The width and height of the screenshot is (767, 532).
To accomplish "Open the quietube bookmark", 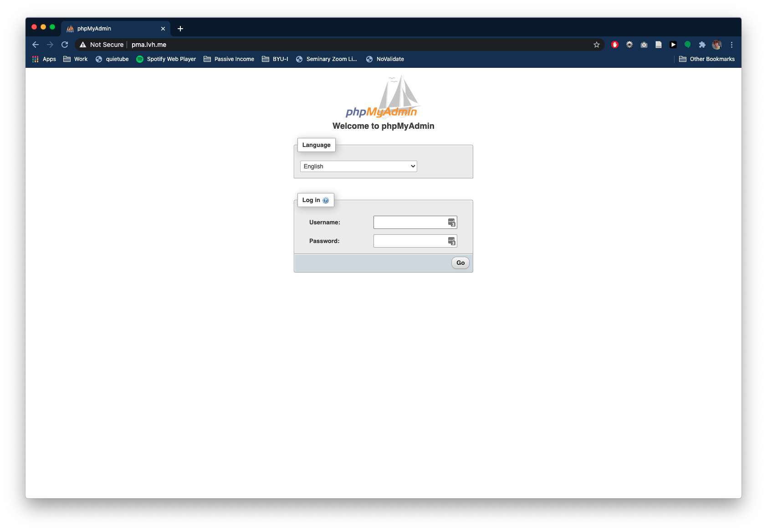I will tap(112, 59).
